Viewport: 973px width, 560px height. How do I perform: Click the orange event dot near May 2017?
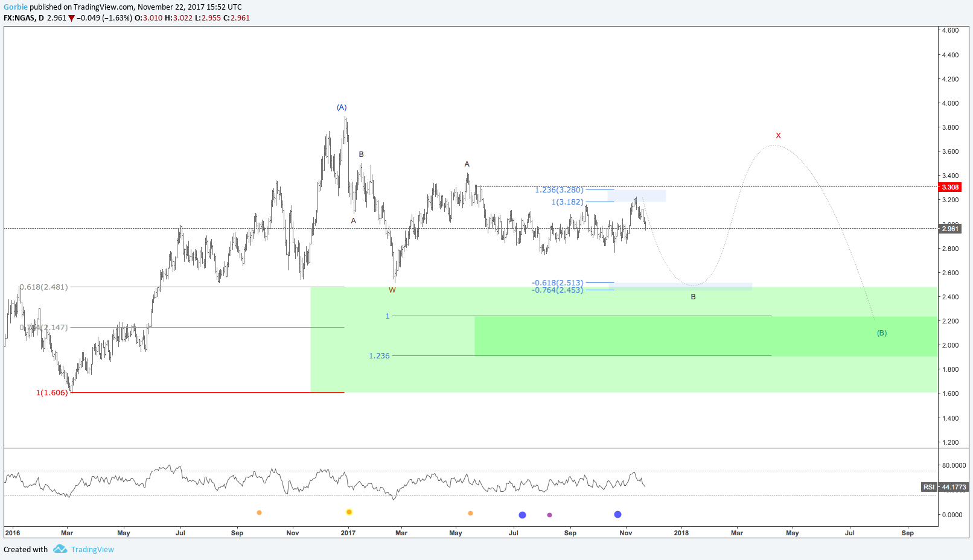(x=470, y=513)
